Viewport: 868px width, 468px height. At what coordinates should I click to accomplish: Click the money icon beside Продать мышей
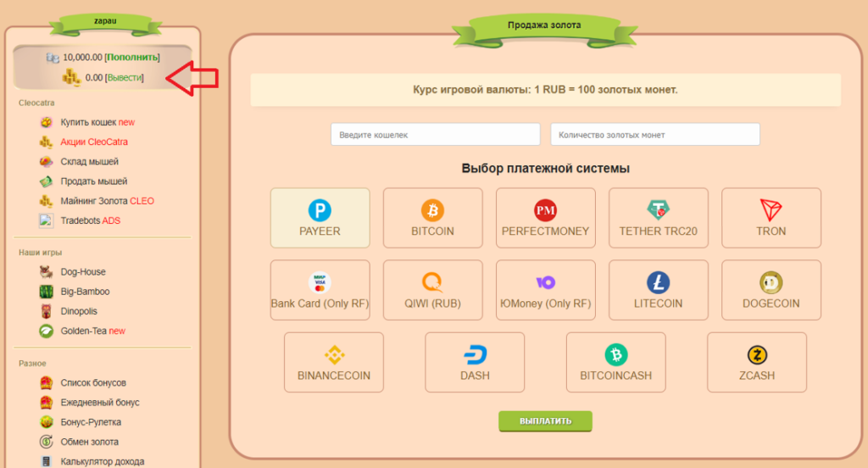(47, 181)
